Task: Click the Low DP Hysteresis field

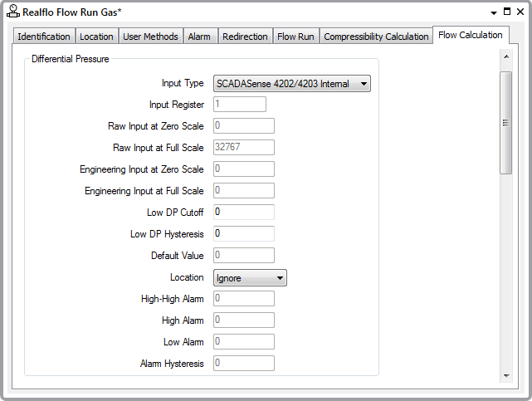Action: pyautogui.click(x=243, y=234)
